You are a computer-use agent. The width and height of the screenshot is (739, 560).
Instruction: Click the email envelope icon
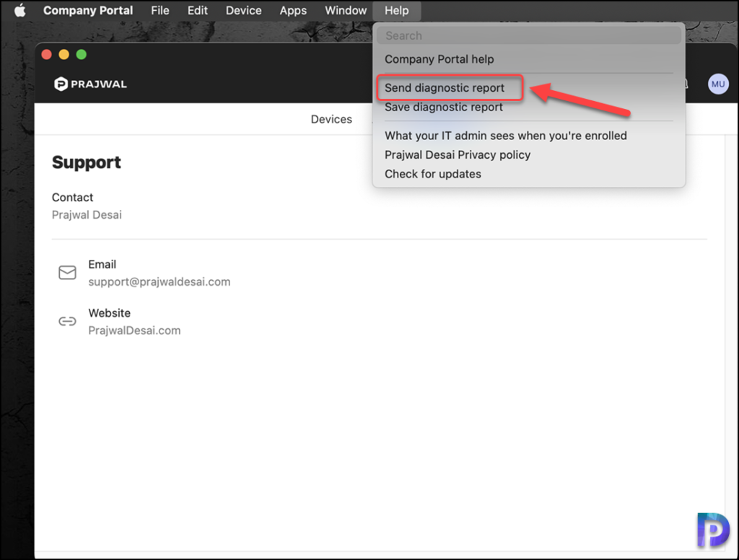tap(67, 273)
